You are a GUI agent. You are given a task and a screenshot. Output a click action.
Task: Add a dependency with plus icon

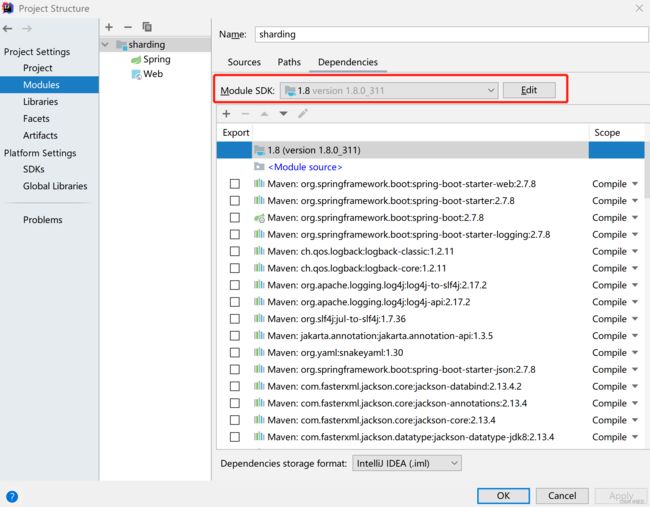click(x=226, y=114)
